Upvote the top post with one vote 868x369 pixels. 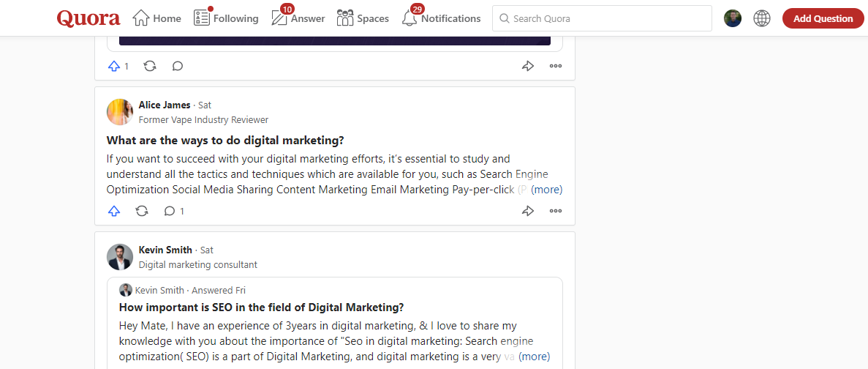tap(118, 67)
